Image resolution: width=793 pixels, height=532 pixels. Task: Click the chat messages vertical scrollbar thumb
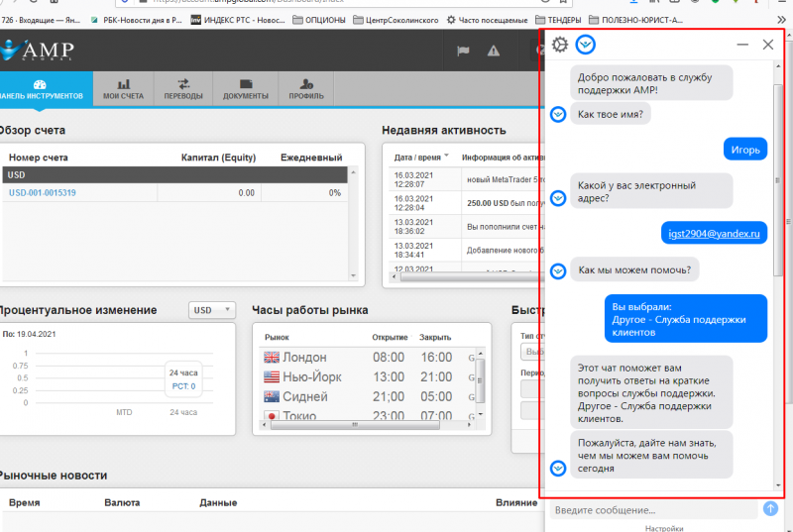point(777,180)
